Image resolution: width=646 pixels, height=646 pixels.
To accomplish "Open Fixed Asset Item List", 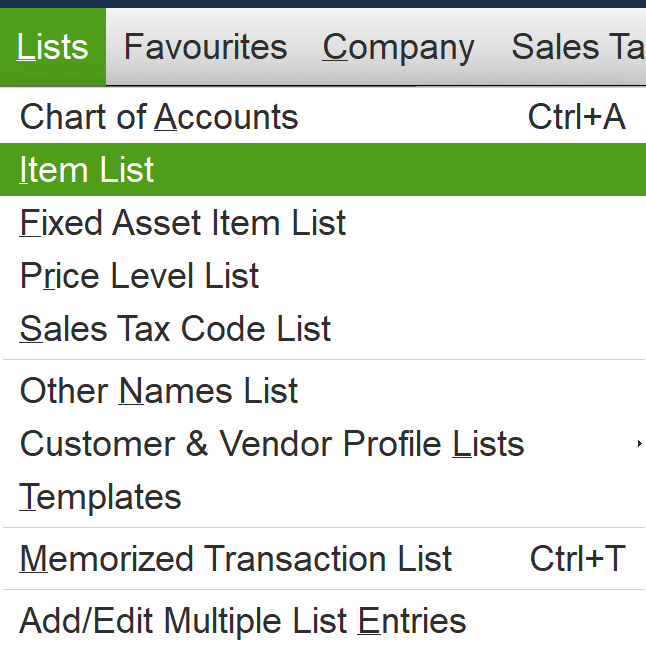I will (323, 223).
